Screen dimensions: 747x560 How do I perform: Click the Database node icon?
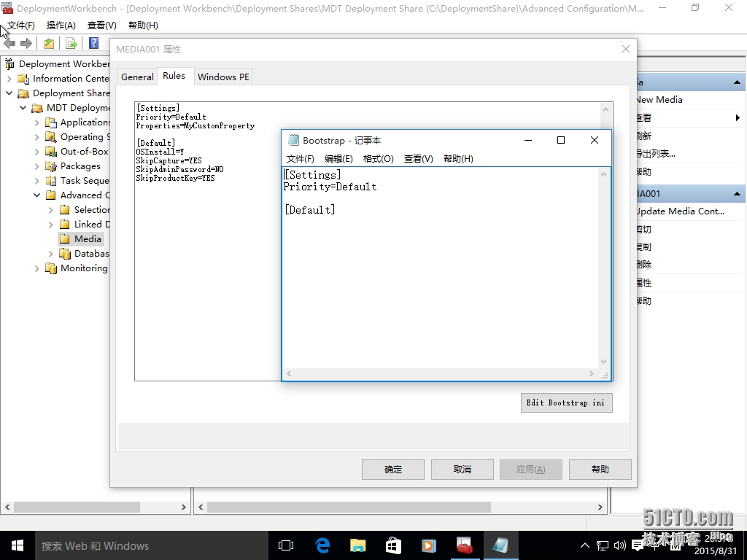(65, 254)
